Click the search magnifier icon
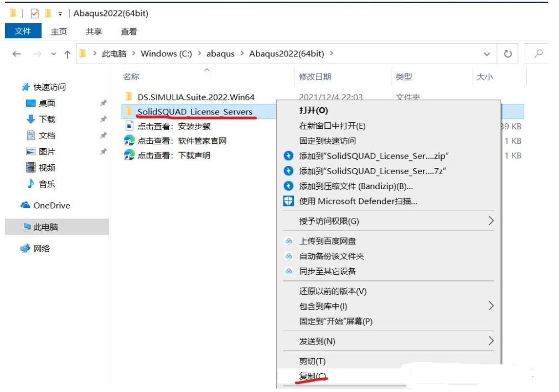Screen dimensions: 559x392 (539, 54)
